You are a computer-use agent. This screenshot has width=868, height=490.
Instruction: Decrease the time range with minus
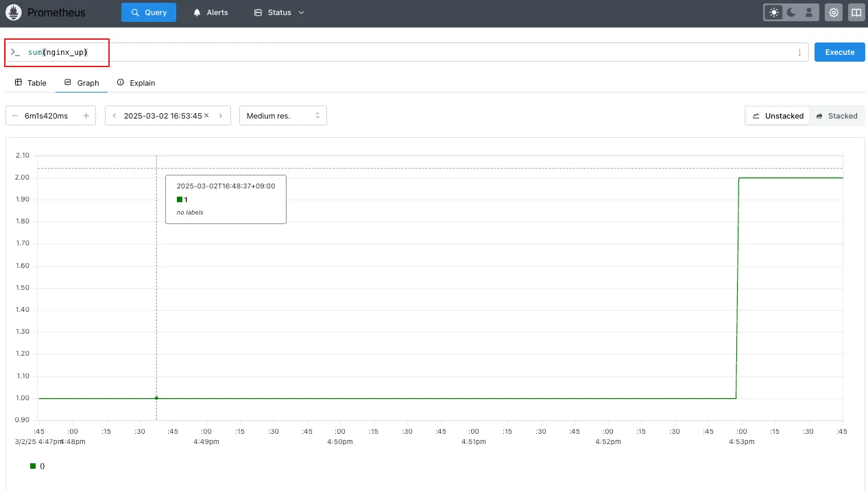click(14, 116)
